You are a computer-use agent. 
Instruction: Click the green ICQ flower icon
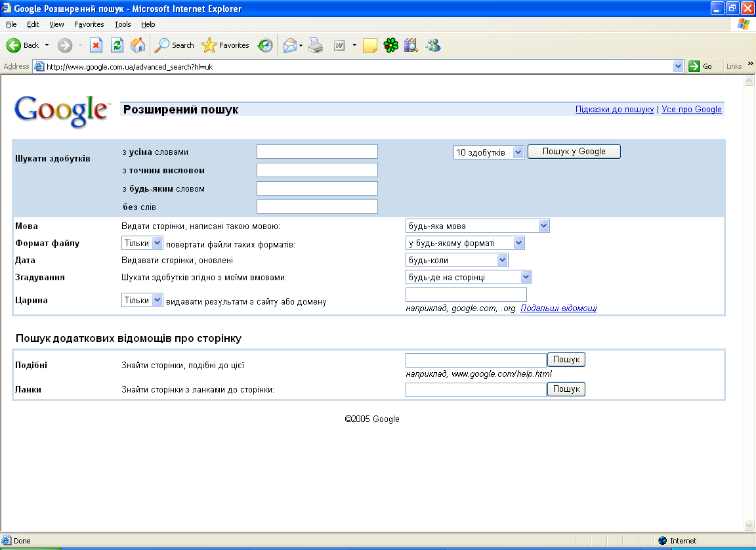click(x=391, y=45)
